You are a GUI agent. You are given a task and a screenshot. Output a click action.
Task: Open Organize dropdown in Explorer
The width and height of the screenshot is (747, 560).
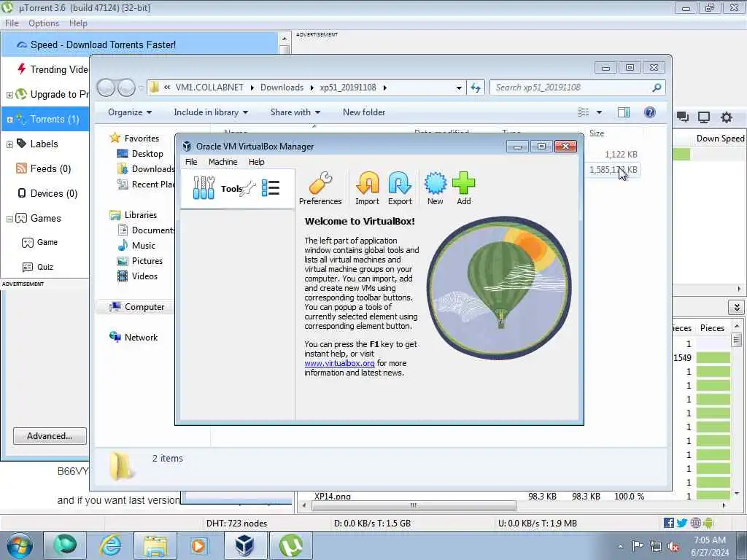coord(130,112)
